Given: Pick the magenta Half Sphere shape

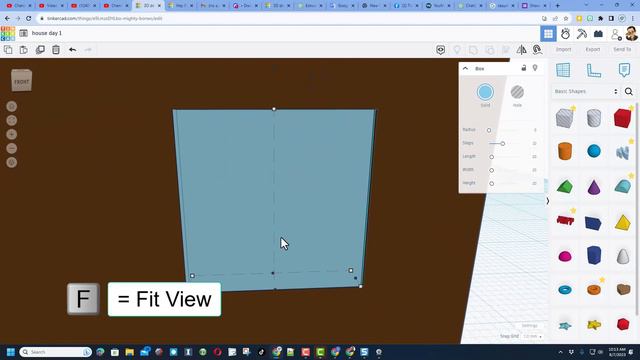Looking at the screenshot, I should click(565, 256).
